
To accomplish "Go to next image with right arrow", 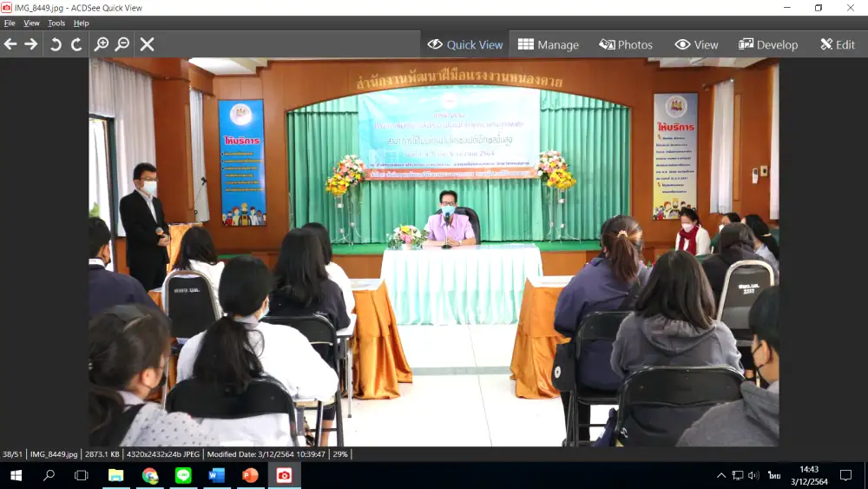I will coord(31,44).
